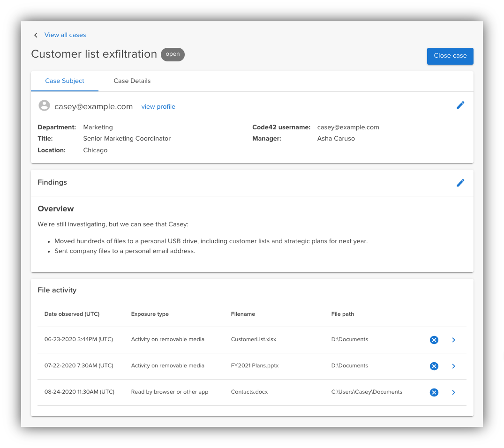Remove FY2021 Plans.pptx file event

pyautogui.click(x=434, y=366)
